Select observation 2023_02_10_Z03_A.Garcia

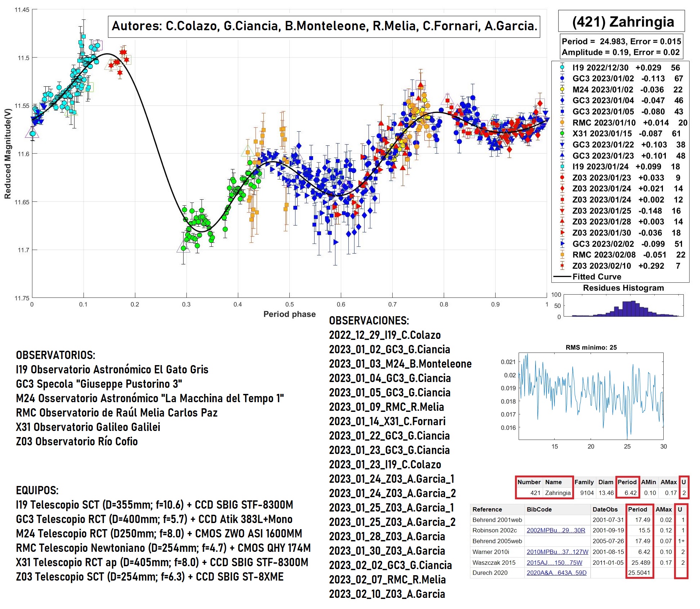point(387,594)
